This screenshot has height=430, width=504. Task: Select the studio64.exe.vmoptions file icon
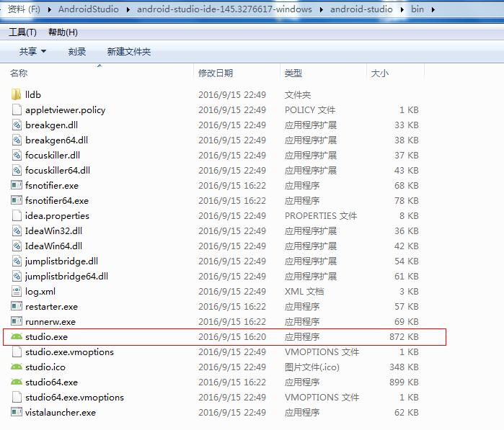click(17, 397)
